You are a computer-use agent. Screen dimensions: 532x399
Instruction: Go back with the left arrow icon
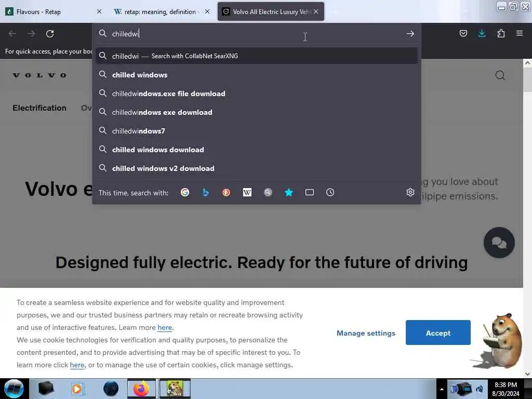click(x=12, y=34)
